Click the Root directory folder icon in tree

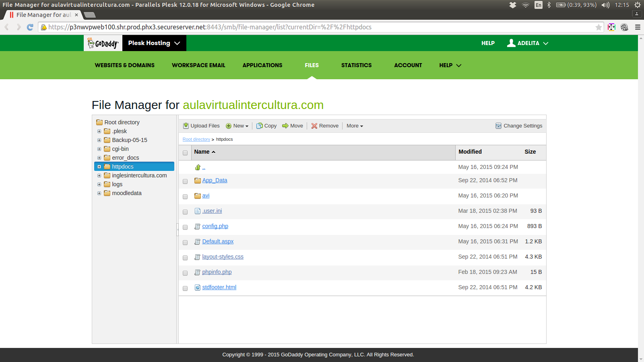[99, 122]
